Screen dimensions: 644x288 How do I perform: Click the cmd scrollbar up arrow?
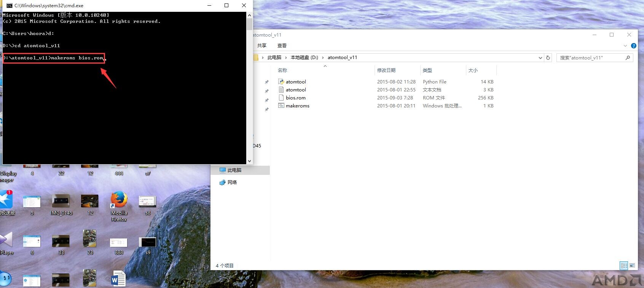coord(249,15)
